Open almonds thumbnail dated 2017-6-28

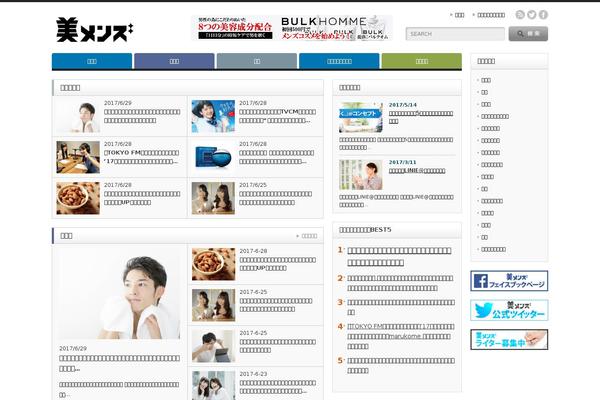tap(214, 264)
